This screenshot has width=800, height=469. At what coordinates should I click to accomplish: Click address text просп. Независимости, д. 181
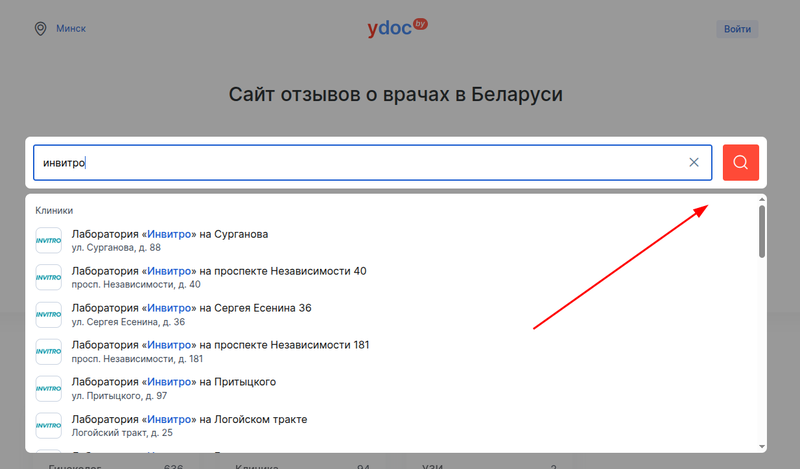137,359
